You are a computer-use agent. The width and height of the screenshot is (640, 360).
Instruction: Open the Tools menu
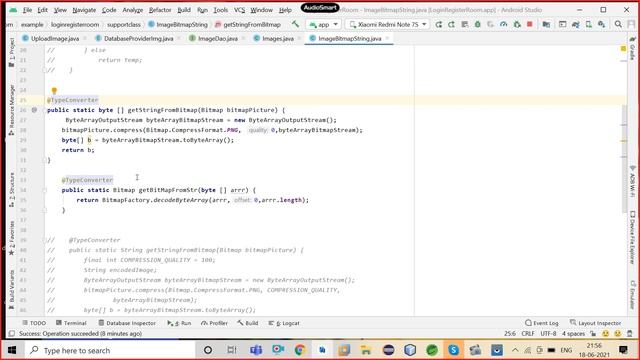(x=220, y=10)
